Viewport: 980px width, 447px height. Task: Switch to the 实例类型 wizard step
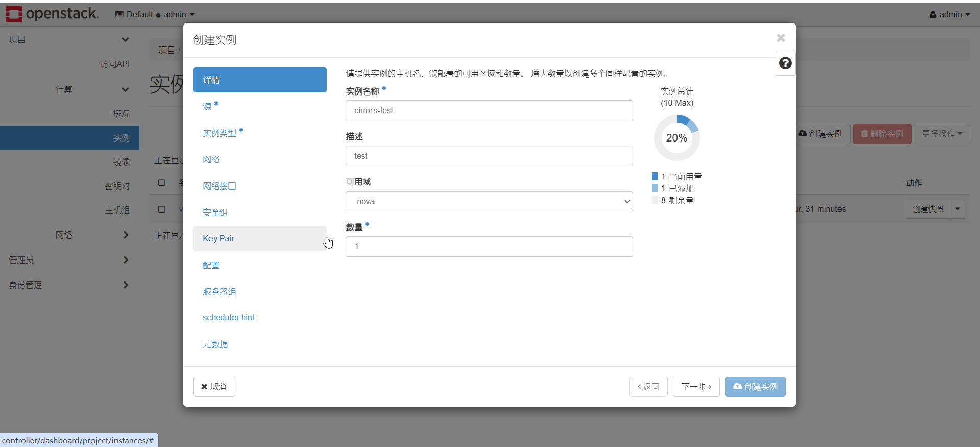[260, 133]
